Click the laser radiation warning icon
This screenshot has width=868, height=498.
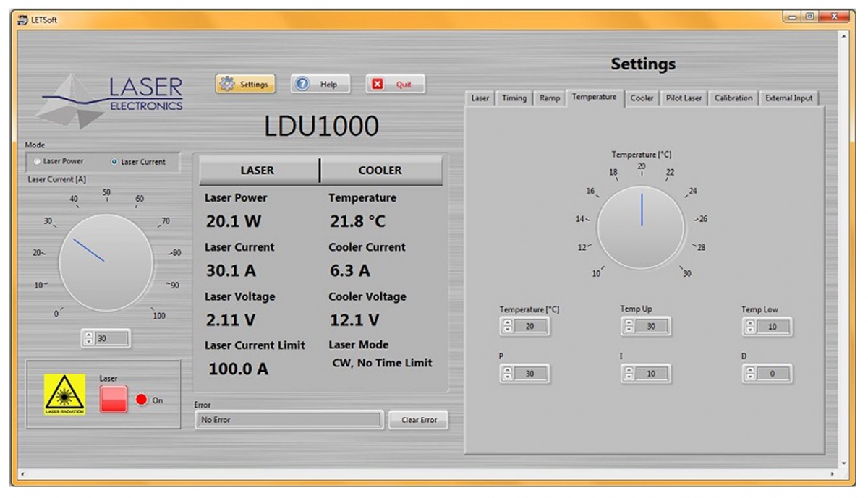pos(64,395)
